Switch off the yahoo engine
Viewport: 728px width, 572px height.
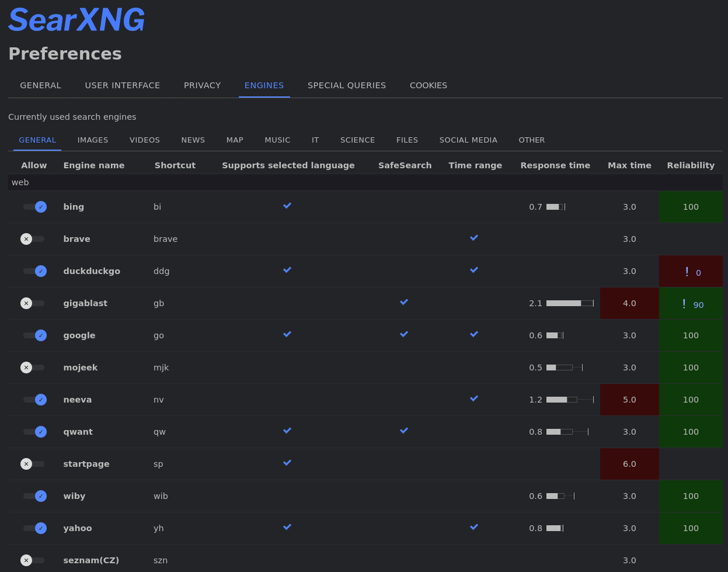pyautogui.click(x=34, y=528)
